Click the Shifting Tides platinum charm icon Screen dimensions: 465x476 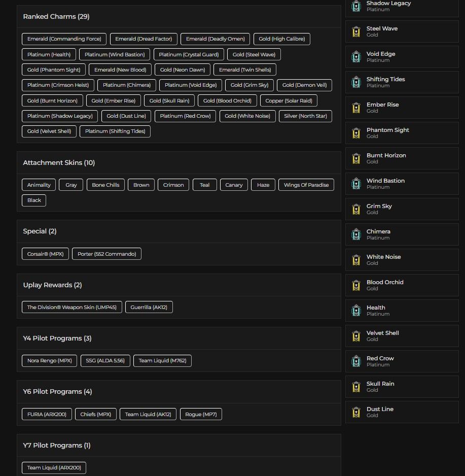pos(356,82)
